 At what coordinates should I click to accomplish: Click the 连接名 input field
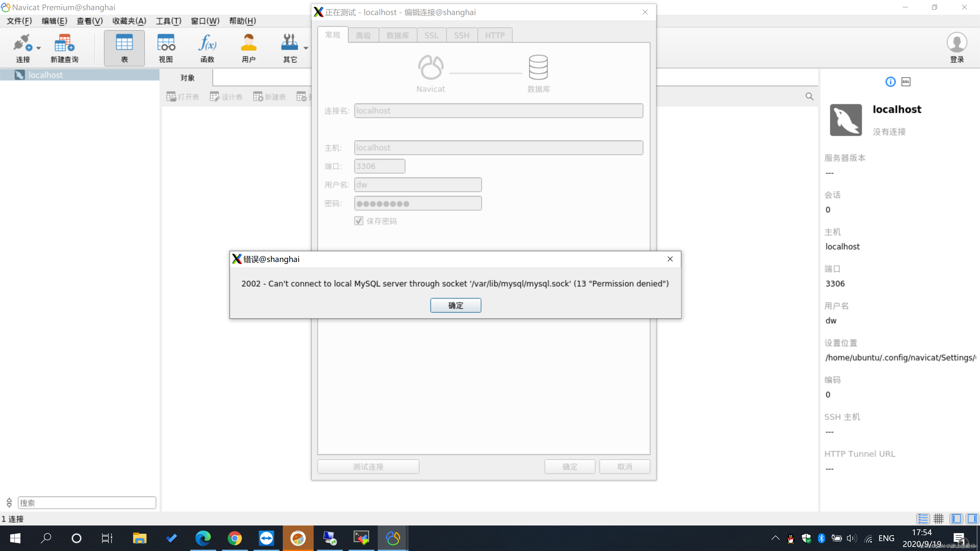point(498,111)
